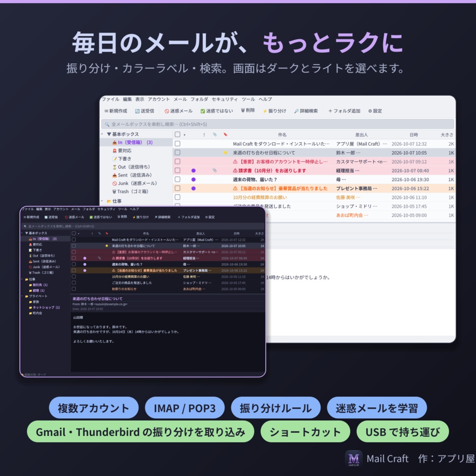Collapse 仕事 folder in dark window

click(x=22, y=279)
